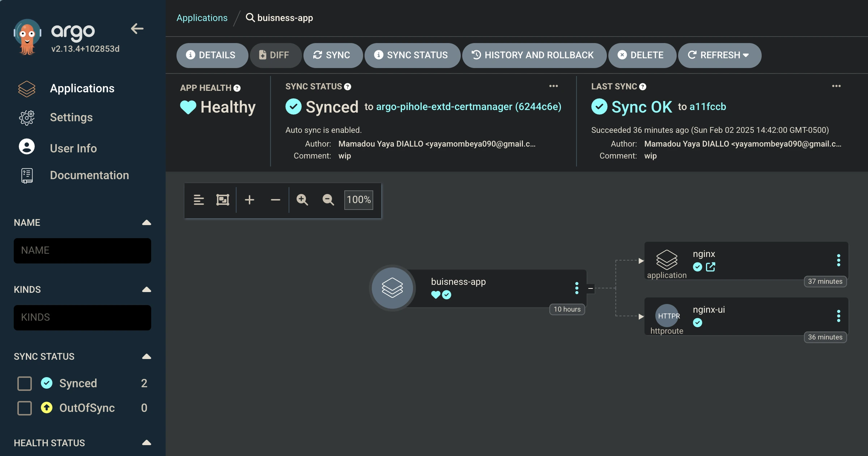Collapse buisness-app node children toggle

coord(591,288)
